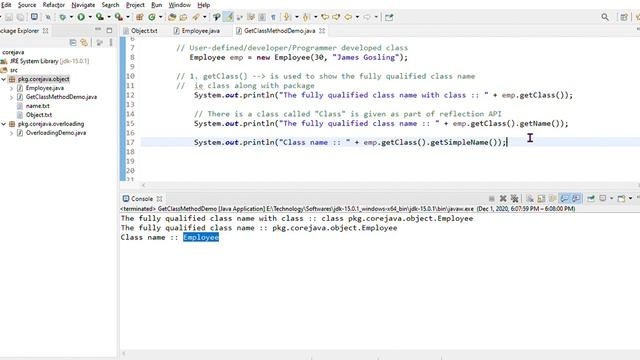Click the Previous Annotation toolbar icon

pyautogui.click(x=306, y=17)
